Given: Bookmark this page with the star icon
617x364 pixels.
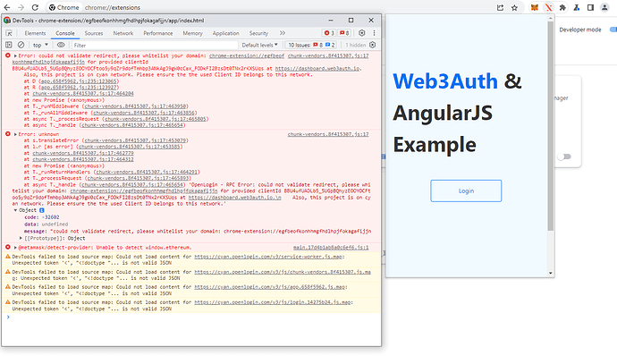Looking at the screenshot, I should coord(514,7).
